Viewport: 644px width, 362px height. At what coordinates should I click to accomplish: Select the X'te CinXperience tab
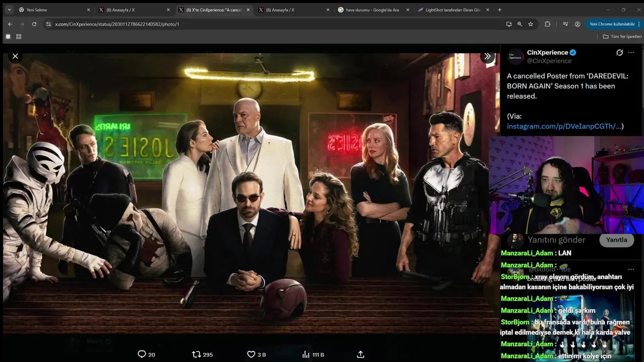coord(214,10)
